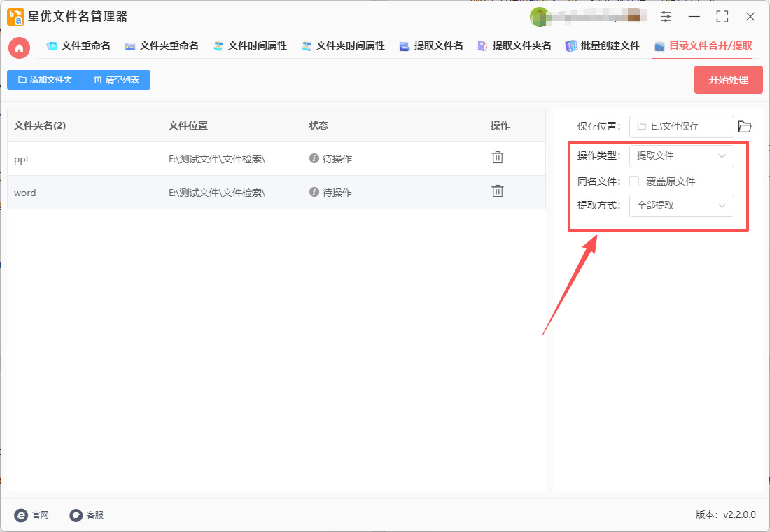Click 文件夹名(2) column header

tap(40, 126)
